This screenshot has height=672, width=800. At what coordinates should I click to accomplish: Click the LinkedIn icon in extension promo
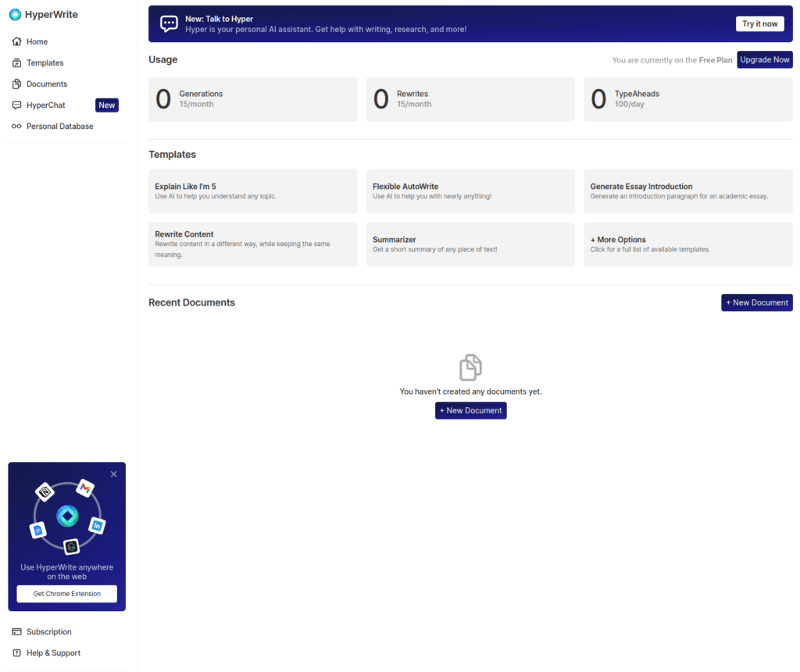pos(97,525)
